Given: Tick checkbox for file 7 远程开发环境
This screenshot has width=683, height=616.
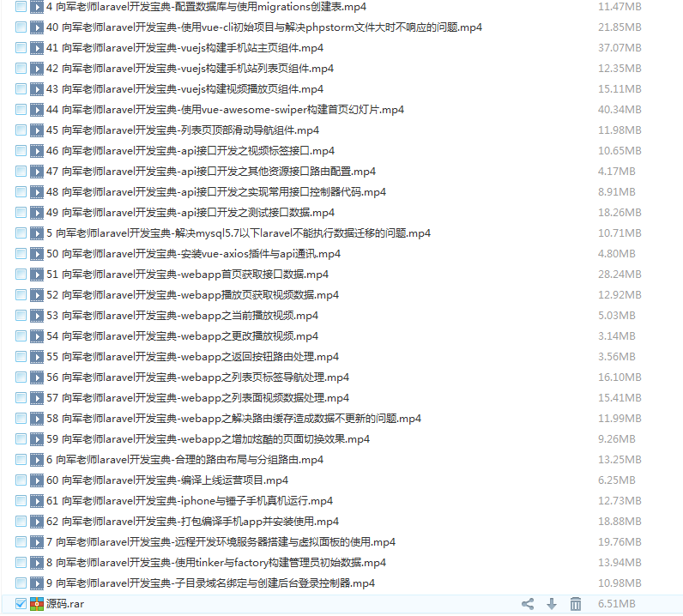Looking at the screenshot, I should coord(21,542).
